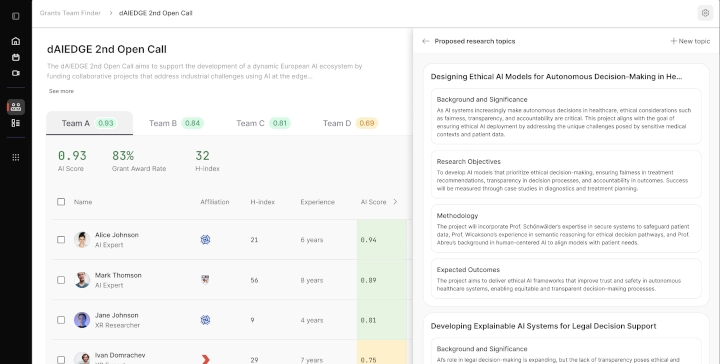
Task: Switch to Team C tab
Action: coord(263,123)
